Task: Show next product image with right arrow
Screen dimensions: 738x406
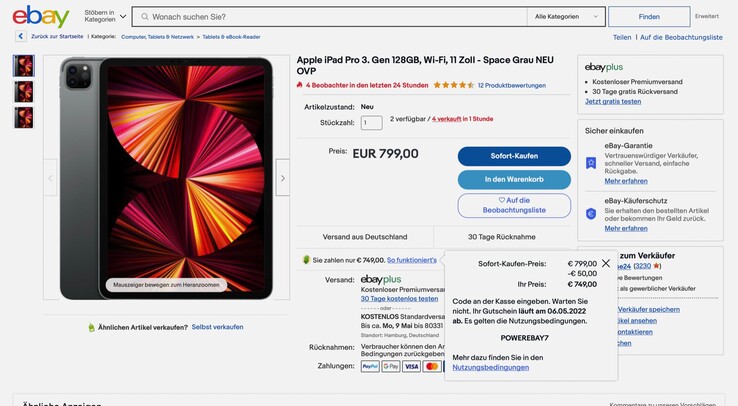Action: [x=283, y=178]
